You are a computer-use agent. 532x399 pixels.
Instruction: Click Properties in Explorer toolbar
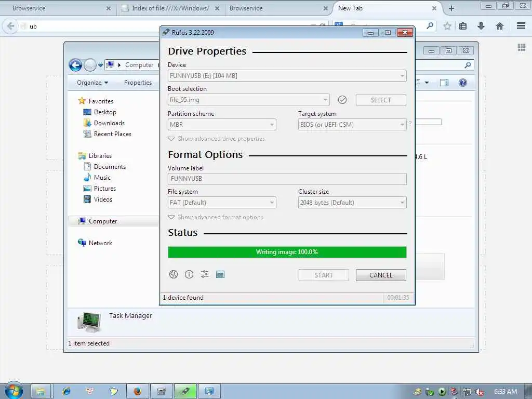138,83
